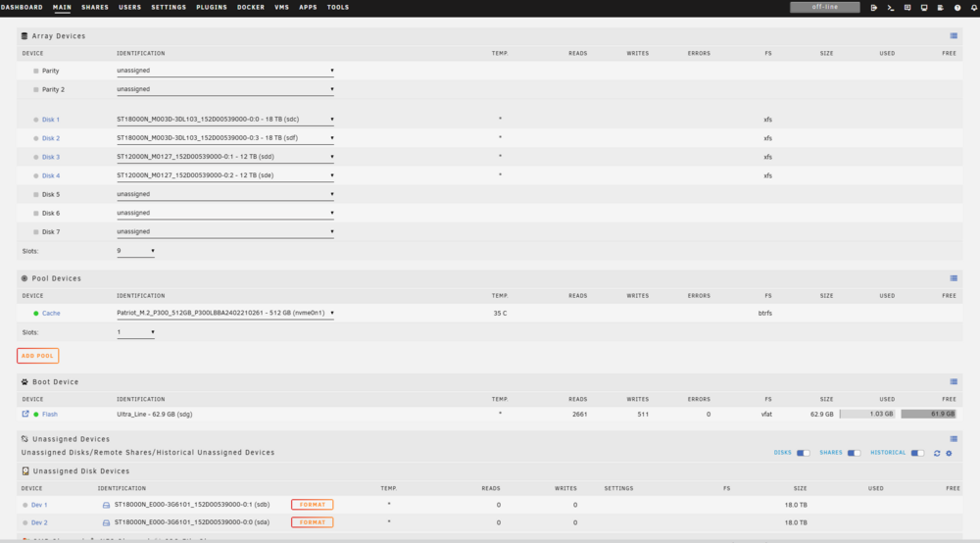Open the Plugins menu item

click(x=212, y=8)
